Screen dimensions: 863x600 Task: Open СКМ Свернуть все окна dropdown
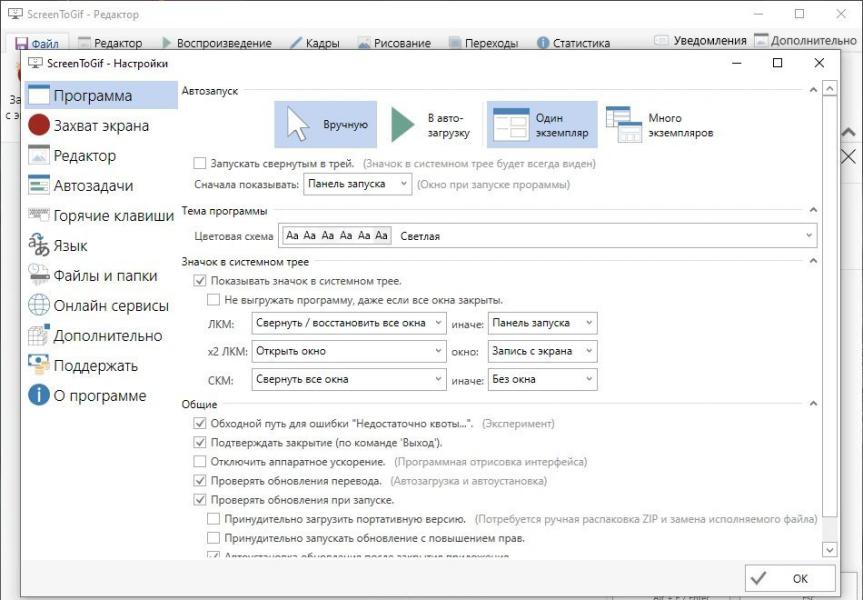point(349,379)
